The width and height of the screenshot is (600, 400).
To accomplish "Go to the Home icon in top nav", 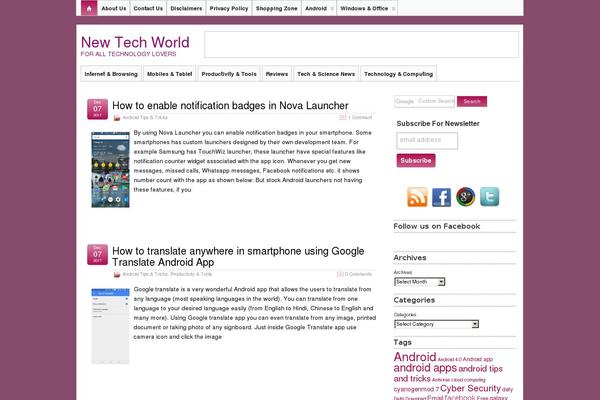I will (x=89, y=8).
